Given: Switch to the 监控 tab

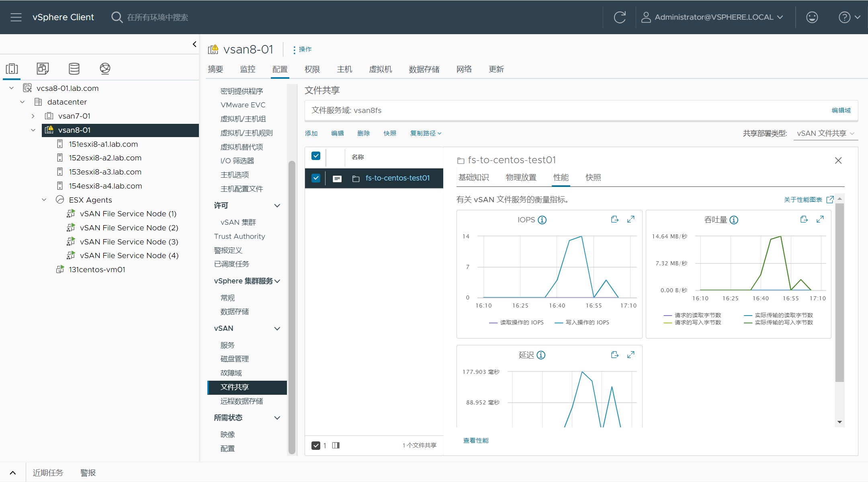Looking at the screenshot, I should click(248, 69).
